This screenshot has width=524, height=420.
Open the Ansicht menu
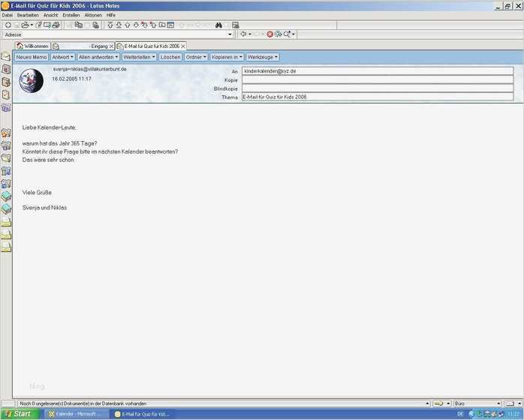[51, 15]
